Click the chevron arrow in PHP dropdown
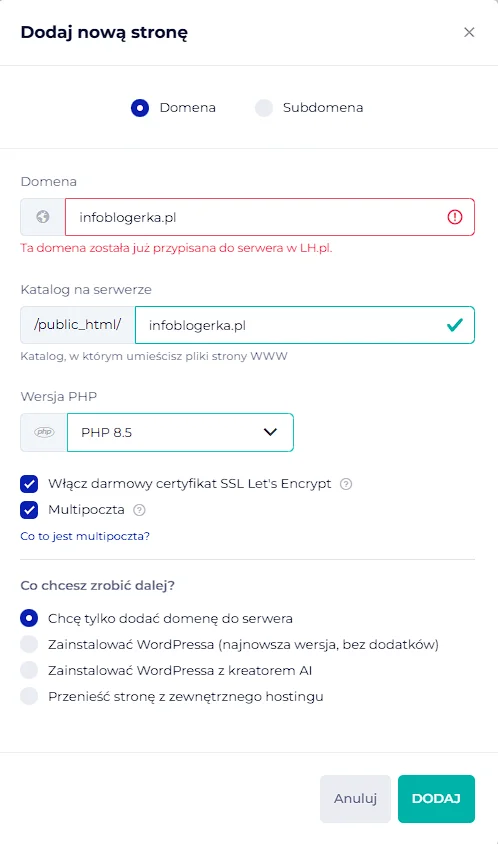The image size is (498, 844). [270, 432]
